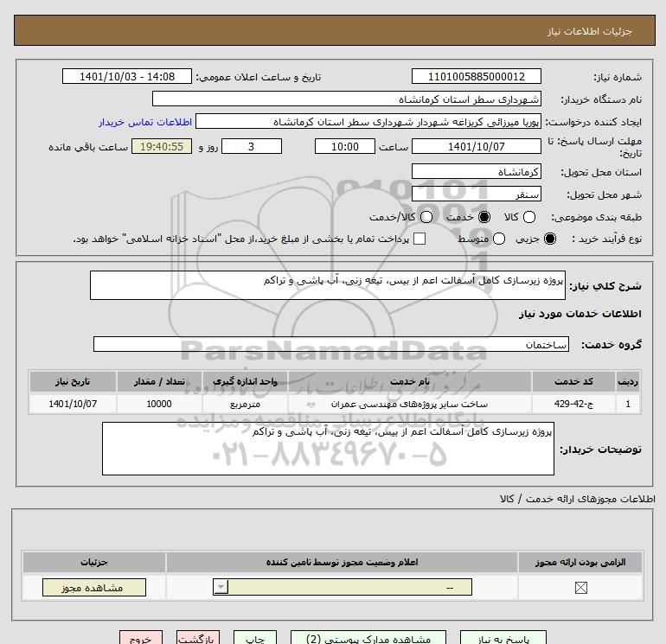The image size is (666, 644).
Task: Click the خروج exit button
Action: click(x=141, y=638)
